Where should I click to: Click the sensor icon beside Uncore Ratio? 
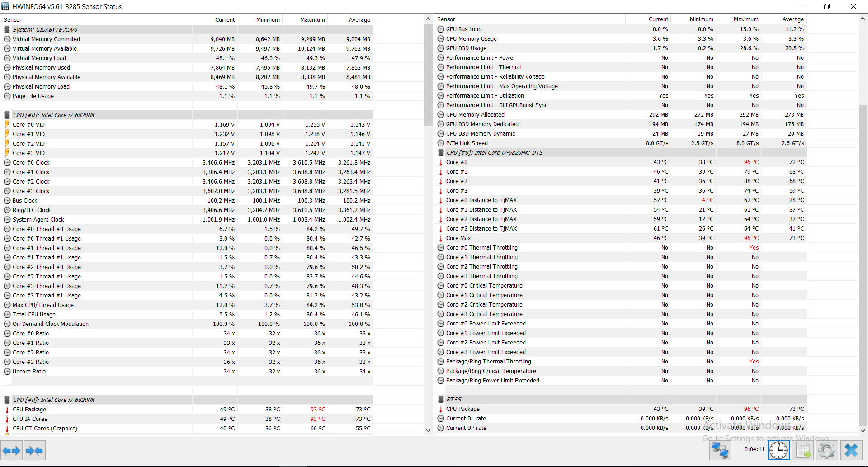tap(7, 372)
